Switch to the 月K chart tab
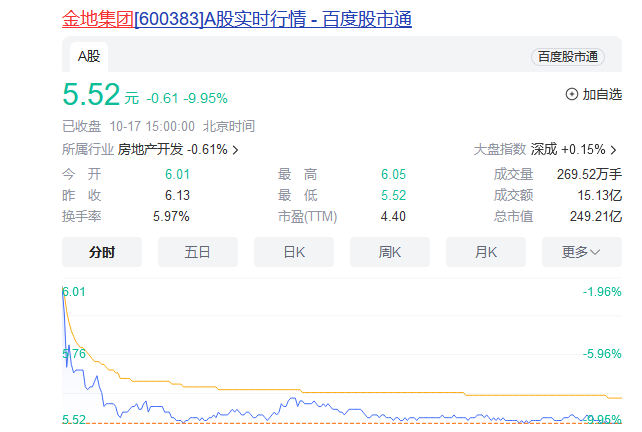This screenshot has height=432, width=642. (486, 252)
